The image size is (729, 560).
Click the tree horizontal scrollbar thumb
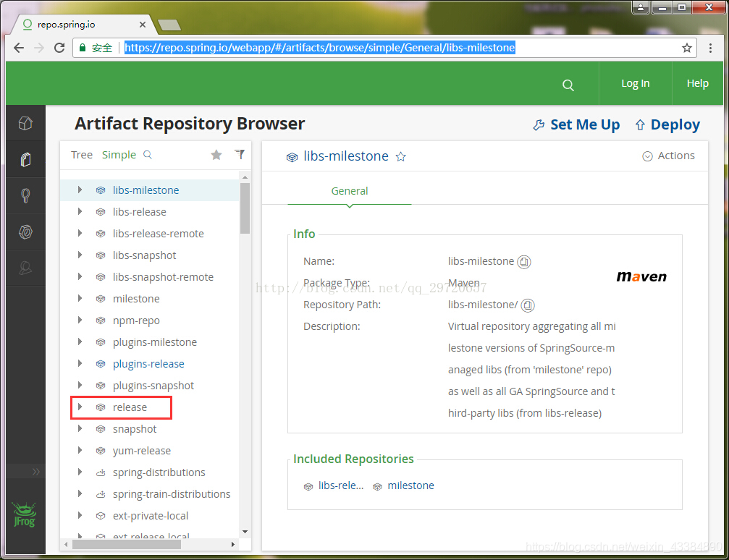127,544
